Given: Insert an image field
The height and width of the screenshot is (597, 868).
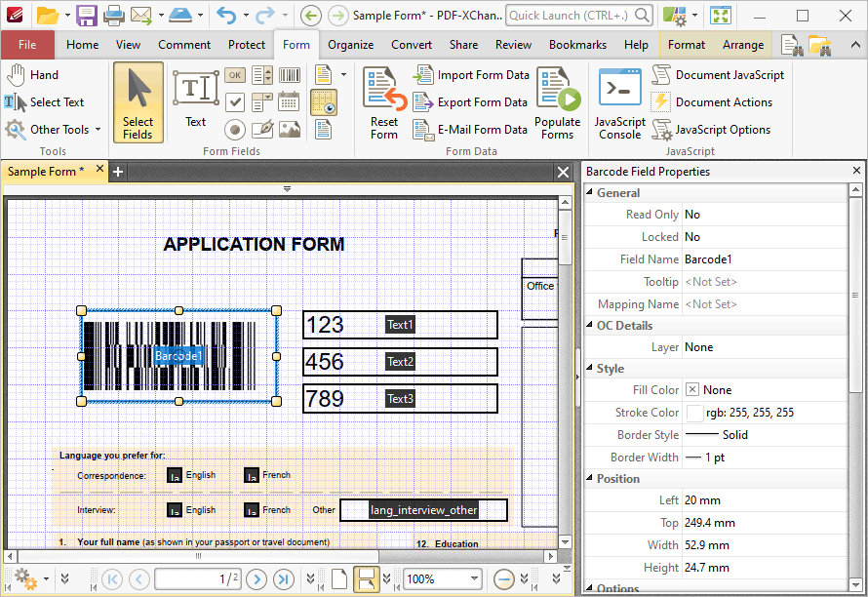Looking at the screenshot, I should point(290,130).
